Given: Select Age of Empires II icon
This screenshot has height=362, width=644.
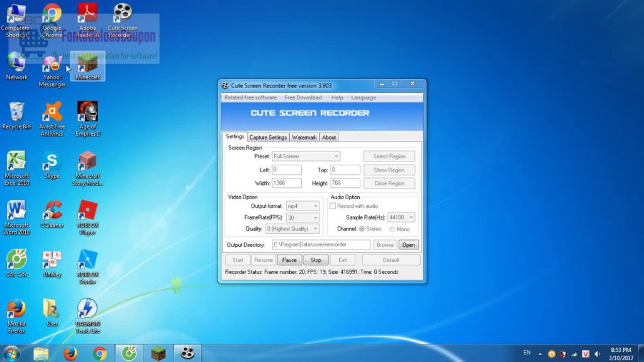Looking at the screenshot, I should [x=87, y=119].
